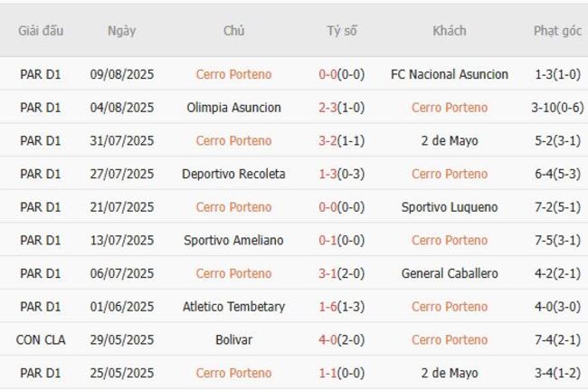Select Deportivo Recoleta team name
The height and width of the screenshot is (391, 588).
pos(233,174)
